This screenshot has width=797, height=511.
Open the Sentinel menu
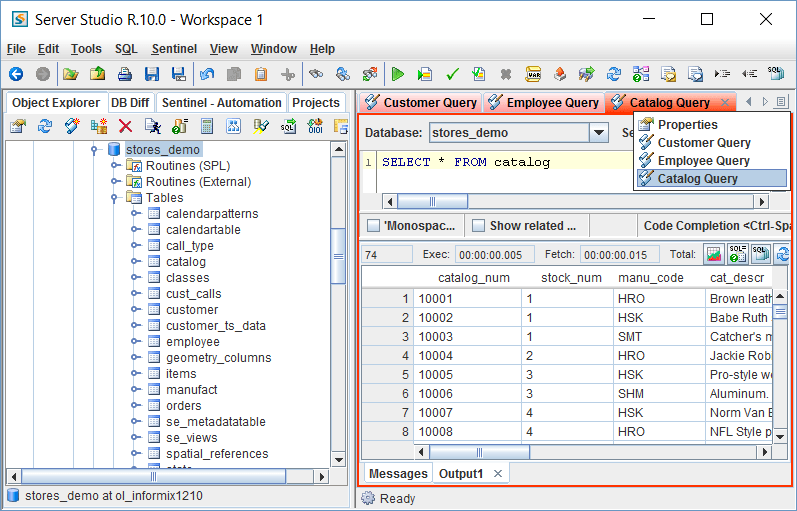pos(174,49)
